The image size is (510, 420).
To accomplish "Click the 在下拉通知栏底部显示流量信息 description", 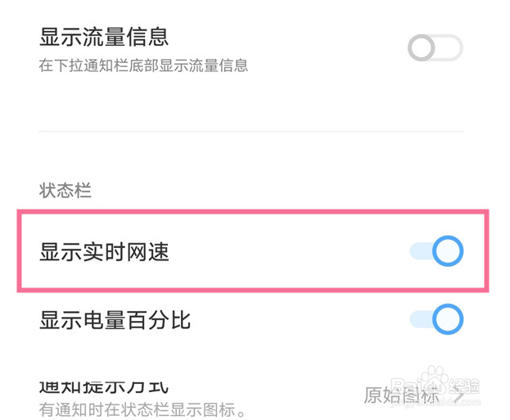I will (143, 65).
